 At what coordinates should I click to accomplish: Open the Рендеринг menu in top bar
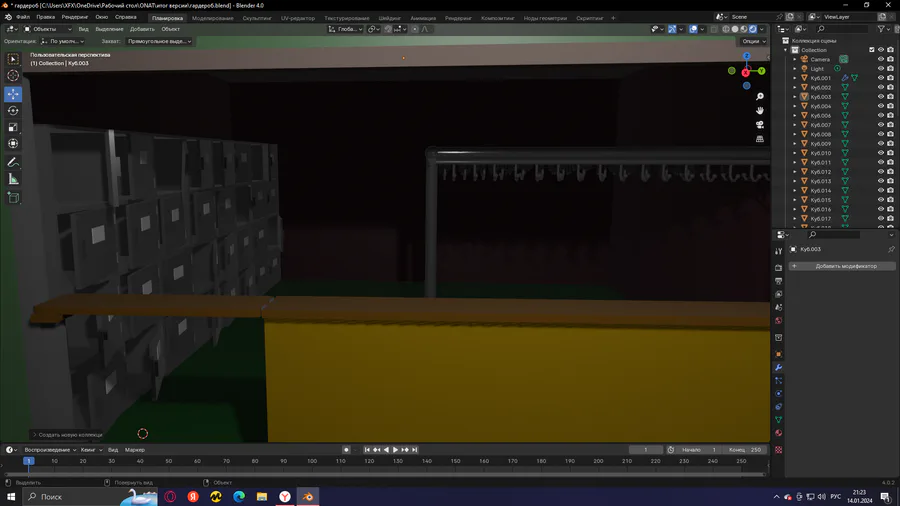75,17
